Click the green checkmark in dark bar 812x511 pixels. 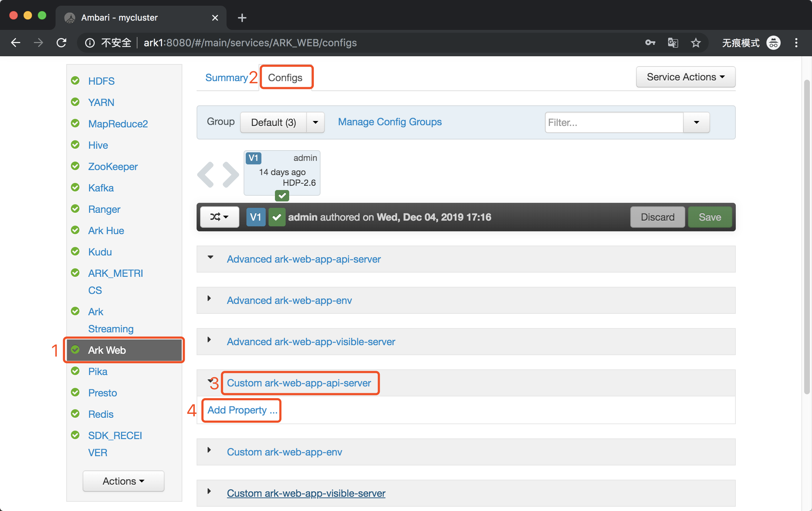point(277,217)
